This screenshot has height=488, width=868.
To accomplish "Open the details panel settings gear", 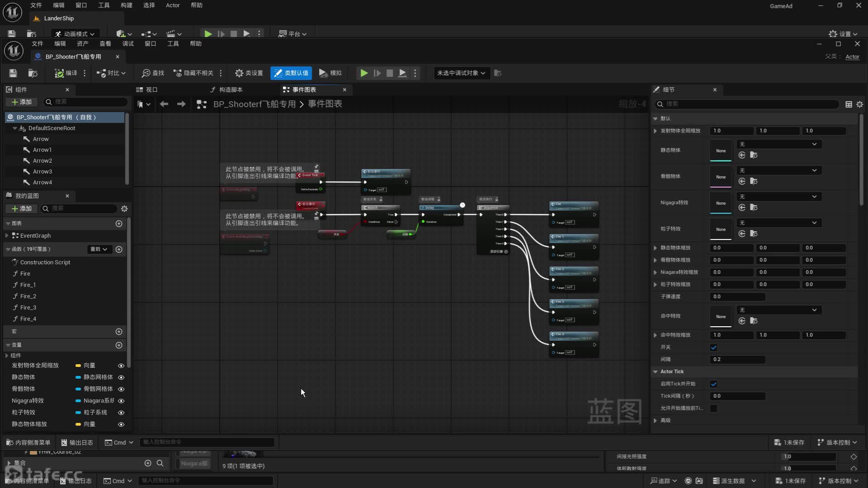I will (859, 104).
